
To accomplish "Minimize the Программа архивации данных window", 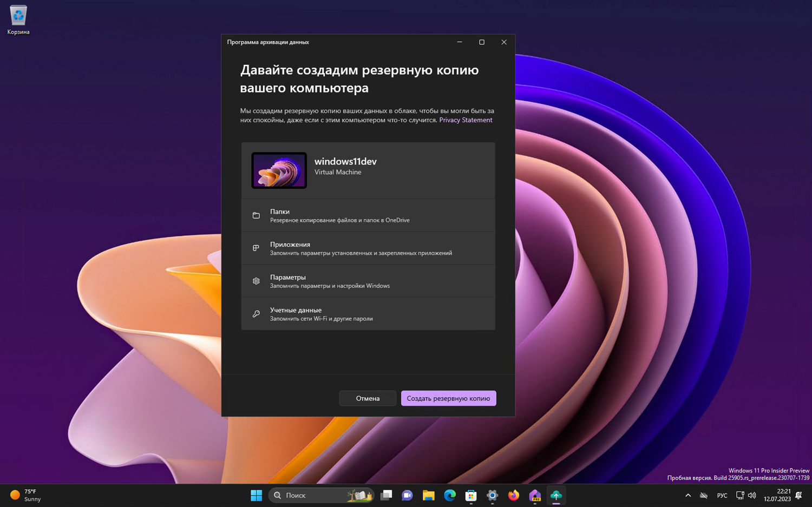I will [460, 42].
